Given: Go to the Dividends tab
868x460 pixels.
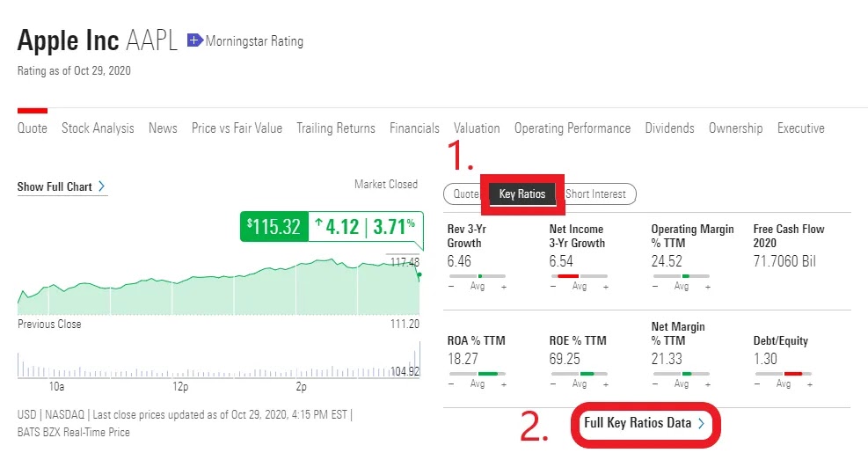Looking at the screenshot, I should [x=669, y=128].
